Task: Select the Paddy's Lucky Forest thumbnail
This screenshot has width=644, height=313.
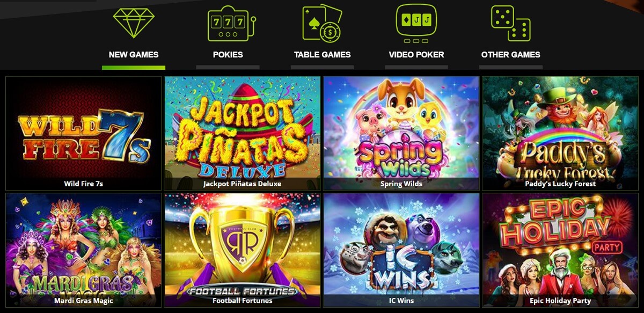Action: tap(560, 133)
